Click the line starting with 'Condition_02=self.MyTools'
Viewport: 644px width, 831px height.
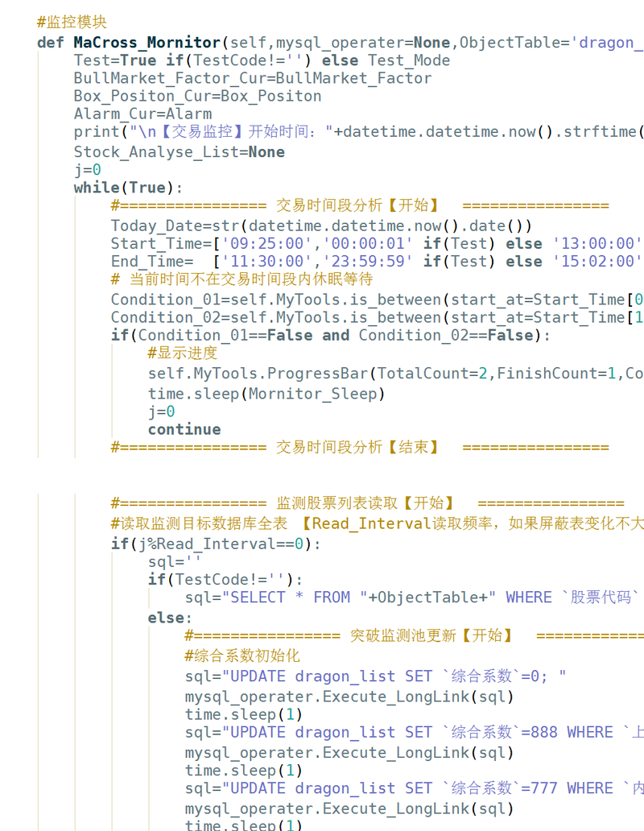(377, 317)
